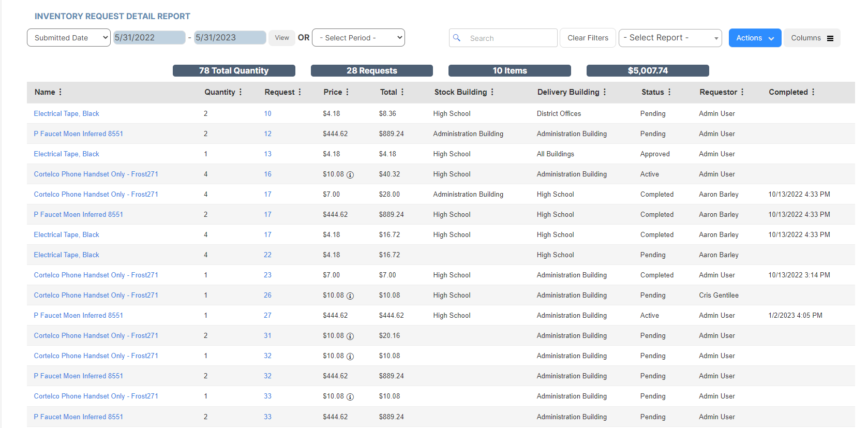Click the Inventory Request Detail Report title
The height and width of the screenshot is (428, 868).
[x=112, y=16]
